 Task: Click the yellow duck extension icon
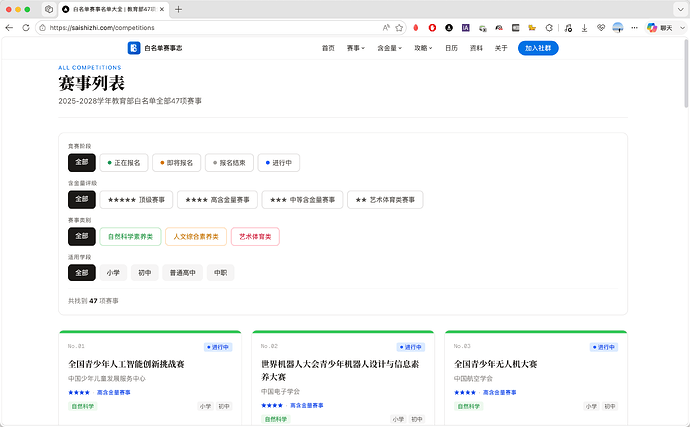click(532, 28)
